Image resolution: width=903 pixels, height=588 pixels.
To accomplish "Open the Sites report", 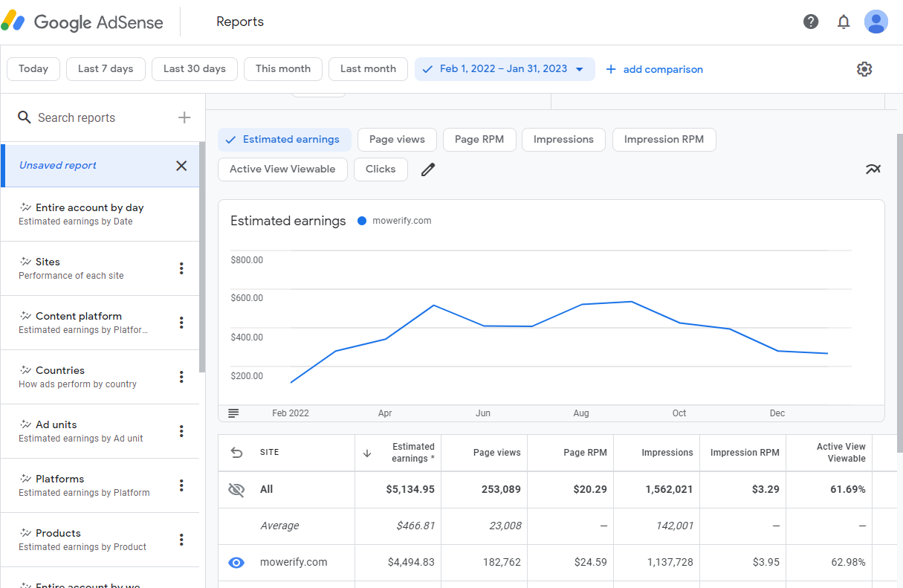I will coord(100,268).
